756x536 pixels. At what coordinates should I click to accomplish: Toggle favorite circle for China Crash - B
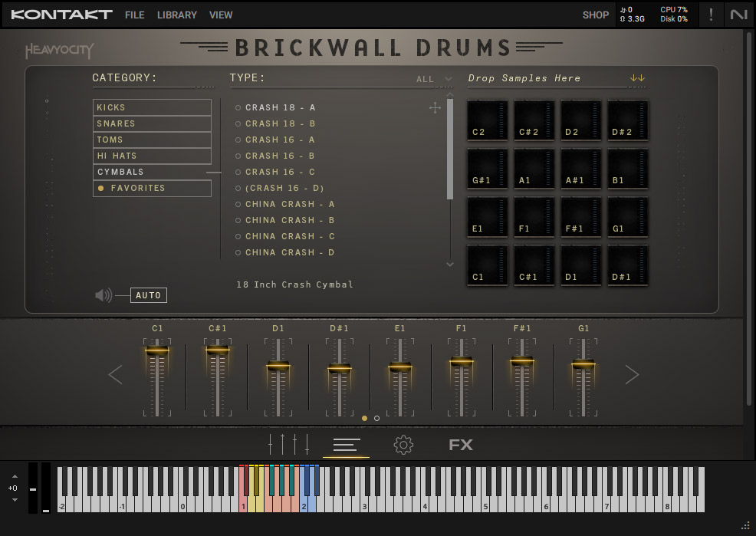[x=238, y=220]
